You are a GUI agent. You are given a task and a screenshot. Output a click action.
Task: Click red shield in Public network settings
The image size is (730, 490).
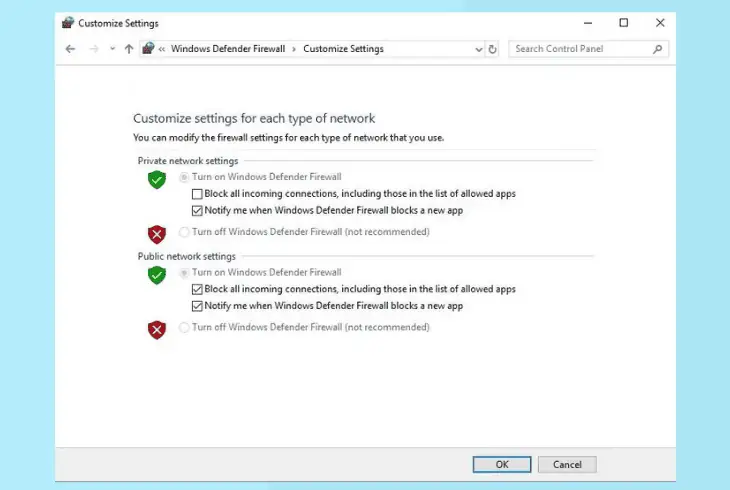pos(157,330)
